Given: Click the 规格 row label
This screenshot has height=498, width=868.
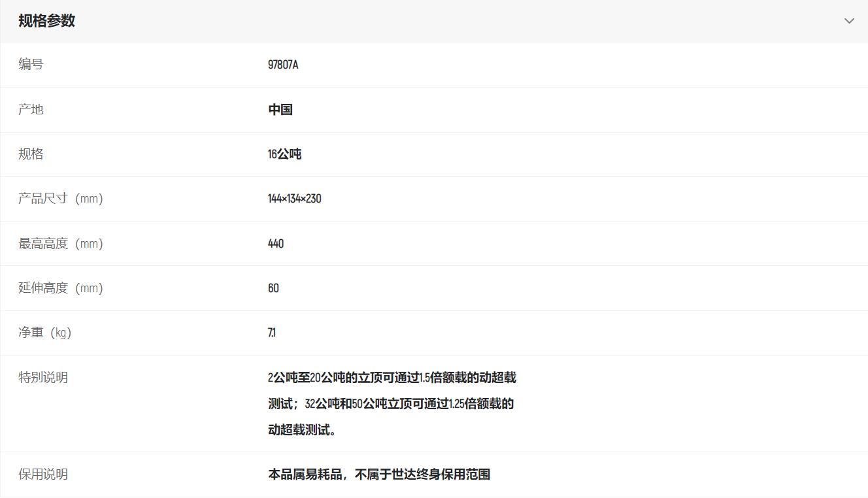Looking at the screenshot, I should (x=31, y=154).
